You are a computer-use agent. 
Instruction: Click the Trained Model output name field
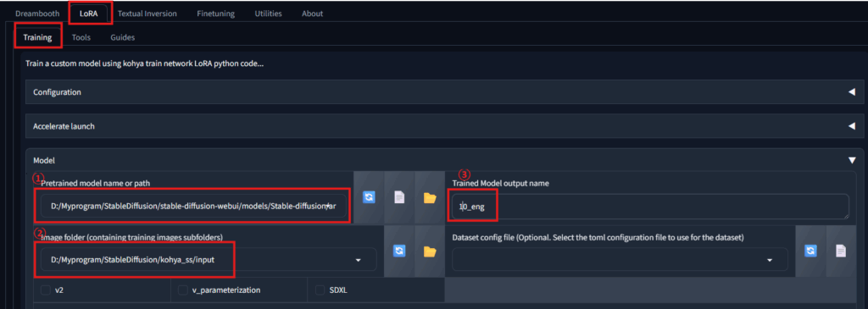click(650, 206)
